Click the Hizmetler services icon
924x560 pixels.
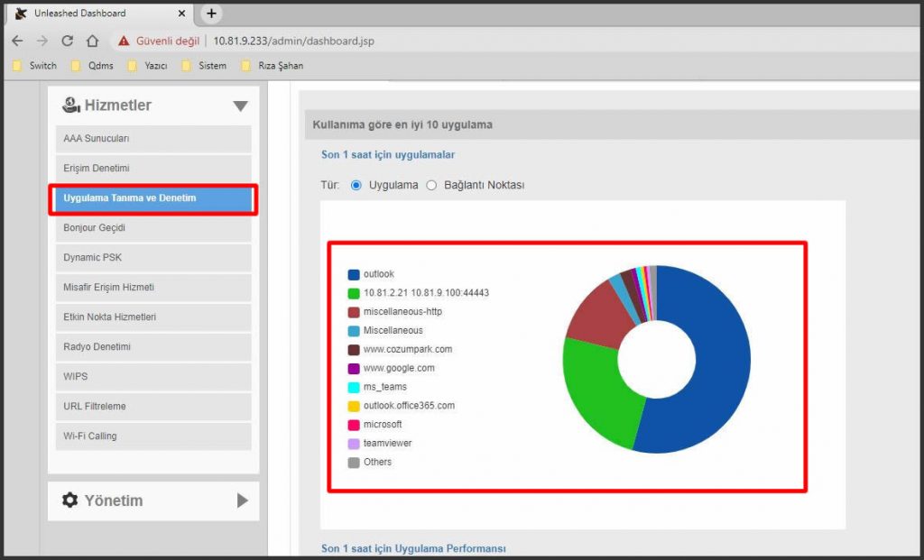70,105
